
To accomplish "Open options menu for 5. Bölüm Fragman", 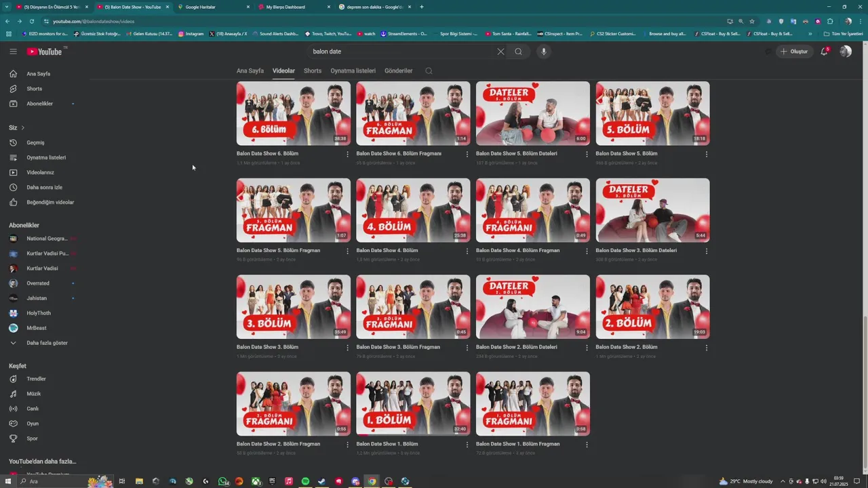I will 347,251.
